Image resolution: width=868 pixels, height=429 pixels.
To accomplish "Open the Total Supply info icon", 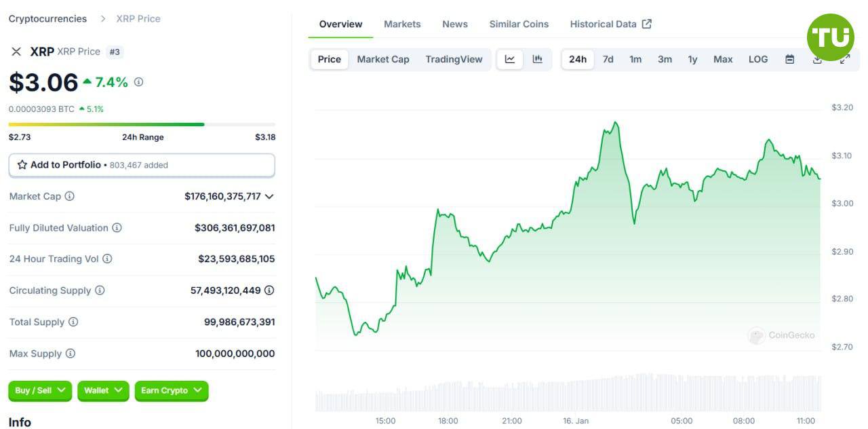I will tap(73, 322).
